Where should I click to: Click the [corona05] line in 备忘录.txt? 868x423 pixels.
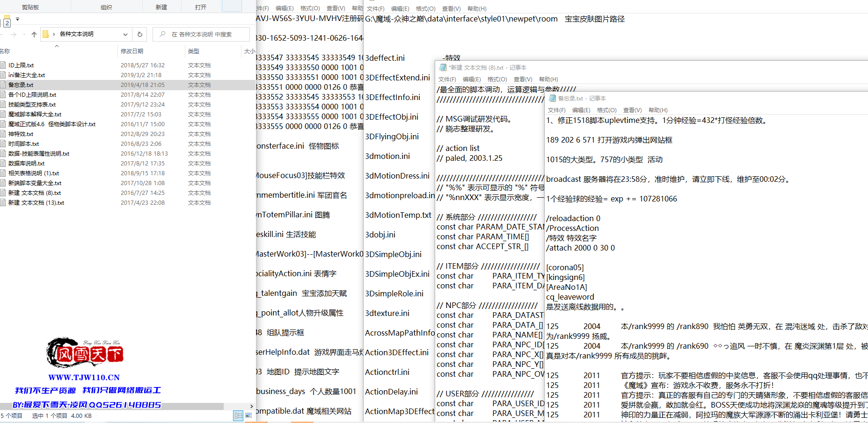(x=565, y=267)
